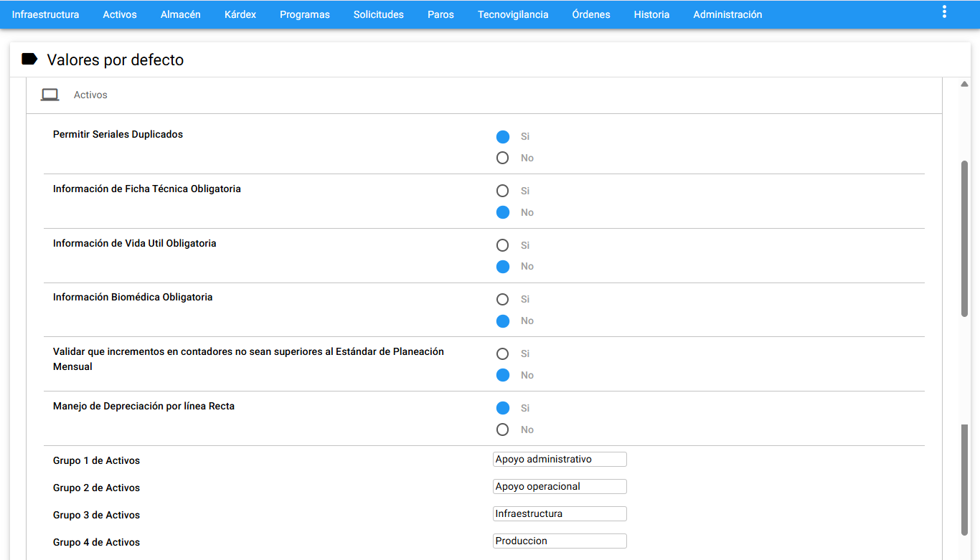Select Si for Manejo de Depreciación línea Recta

[503, 408]
